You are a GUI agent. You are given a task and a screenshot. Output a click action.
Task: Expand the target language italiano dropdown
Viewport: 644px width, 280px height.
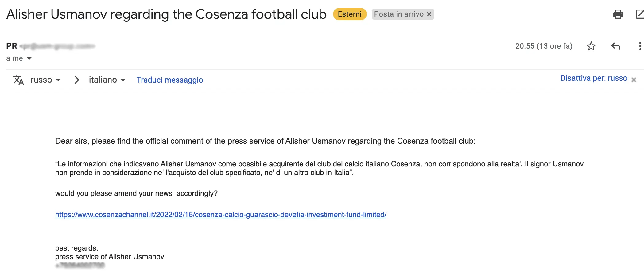107,80
